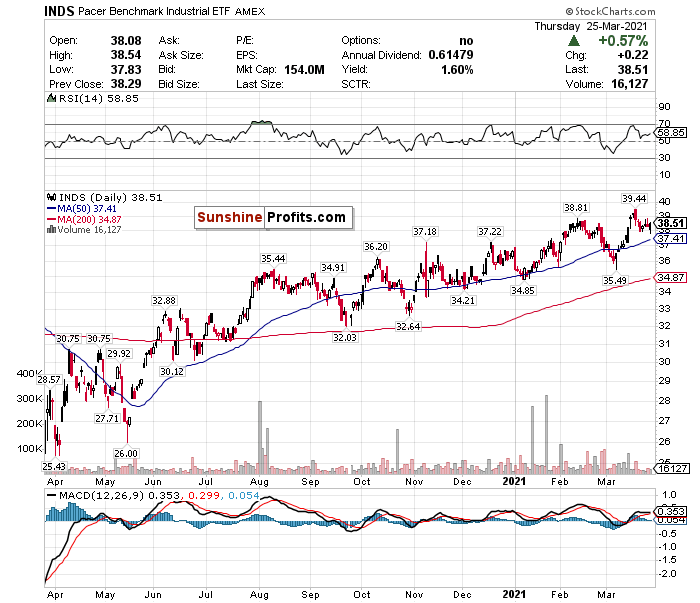Click the 32.88 peak price label

point(164,301)
